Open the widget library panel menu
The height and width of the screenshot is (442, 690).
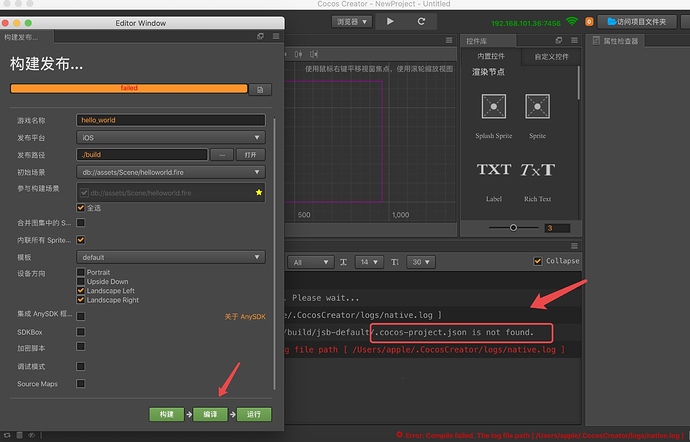coord(574,41)
